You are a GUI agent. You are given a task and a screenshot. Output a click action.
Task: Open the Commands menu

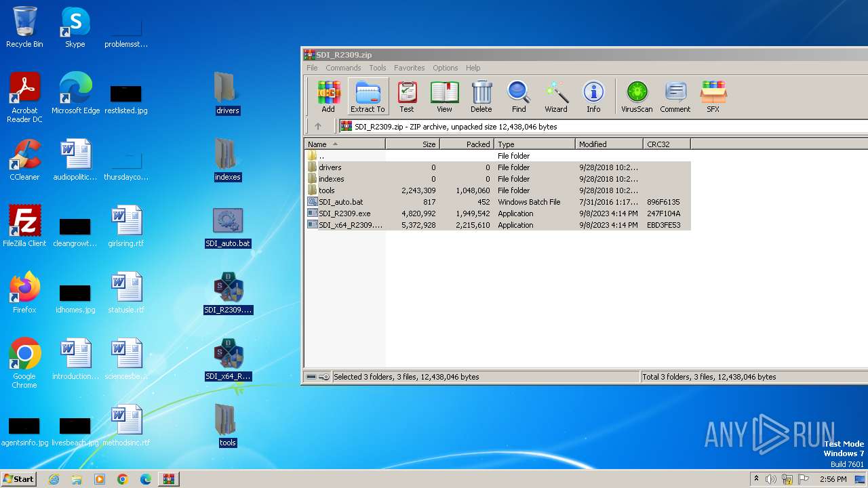pyautogui.click(x=343, y=68)
